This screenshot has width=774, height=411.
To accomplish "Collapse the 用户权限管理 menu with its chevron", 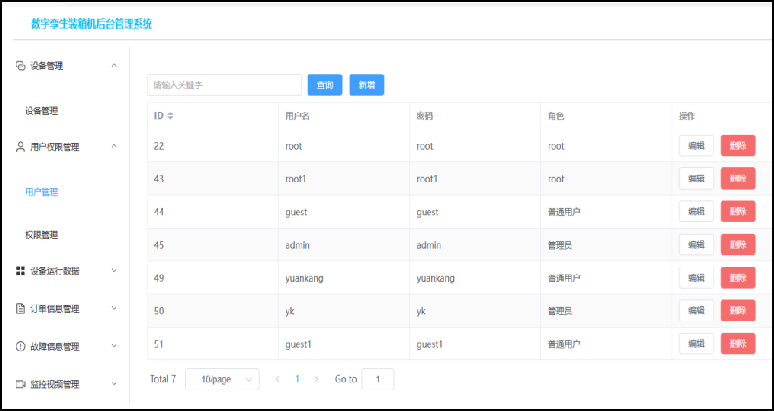I will pyautogui.click(x=114, y=147).
